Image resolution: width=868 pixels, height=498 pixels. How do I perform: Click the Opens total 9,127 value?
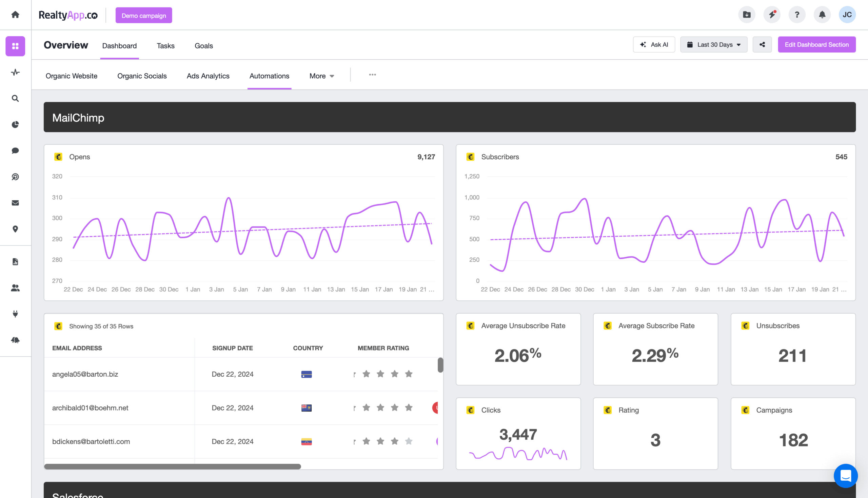coord(426,157)
